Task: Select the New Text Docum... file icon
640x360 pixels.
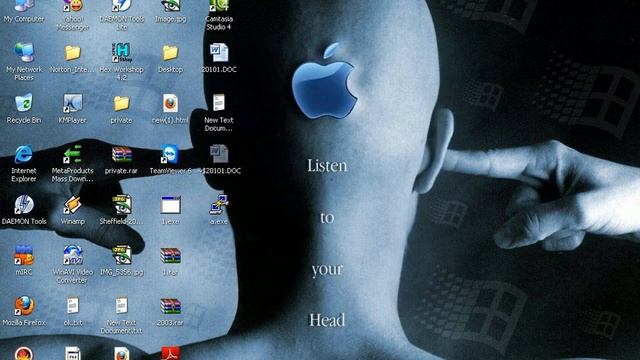Action: pyautogui.click(x=219, y=103)
